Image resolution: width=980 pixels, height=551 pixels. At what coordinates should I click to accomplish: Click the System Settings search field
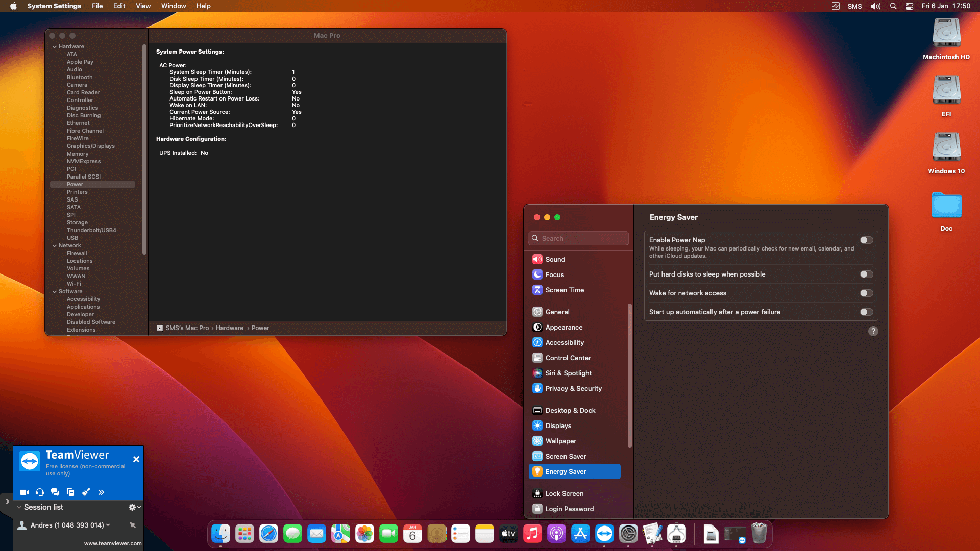(578, 238)
